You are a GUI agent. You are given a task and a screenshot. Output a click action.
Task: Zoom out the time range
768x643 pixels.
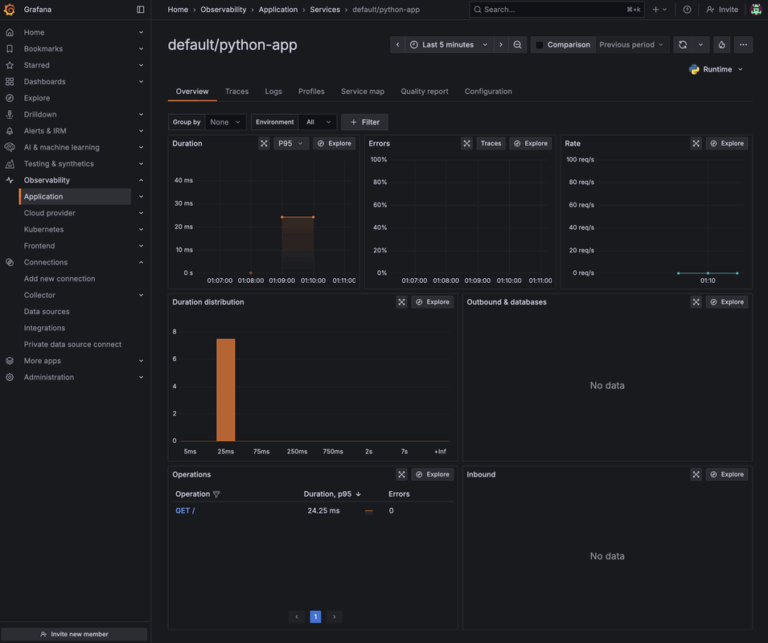tap(517, 45)
